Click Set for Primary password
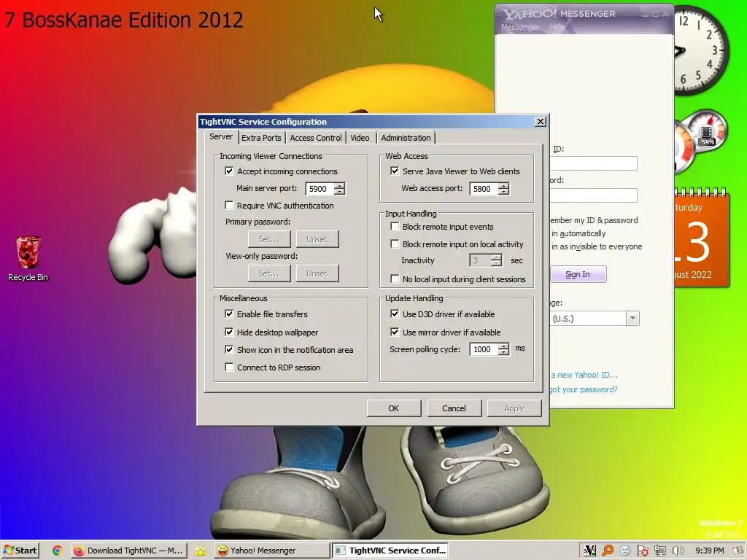Screen dimensions: 747x560 tap(269, 239)
